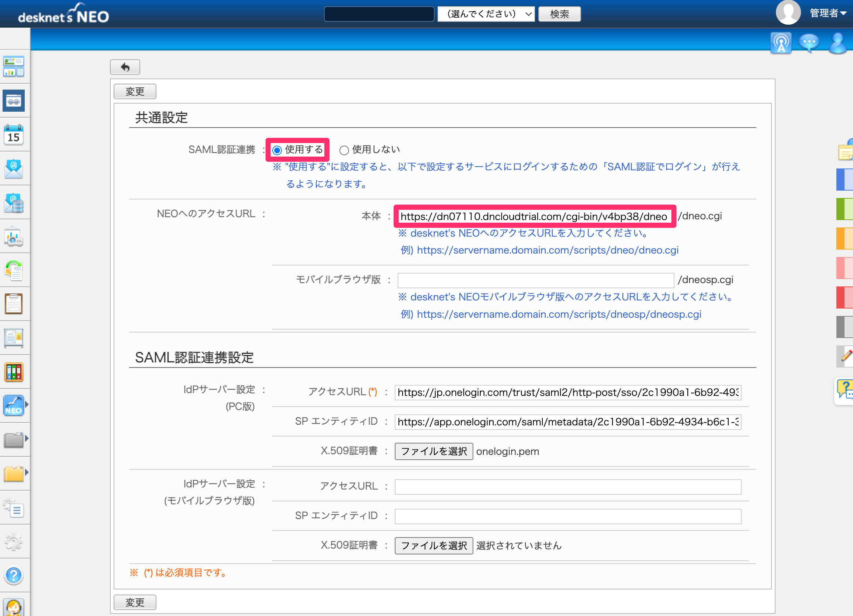Click the top 変更 button

coord(135,91)
